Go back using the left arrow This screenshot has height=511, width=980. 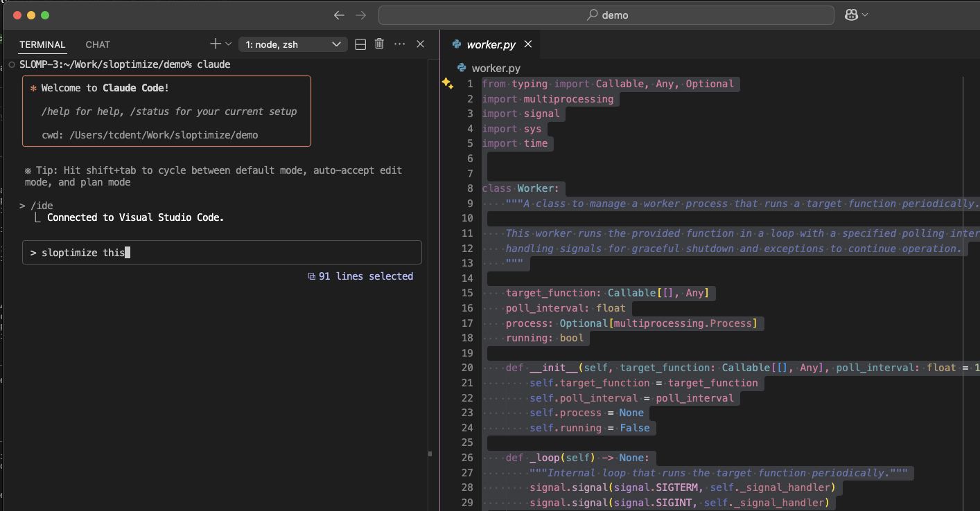click(x=338, y=15)
